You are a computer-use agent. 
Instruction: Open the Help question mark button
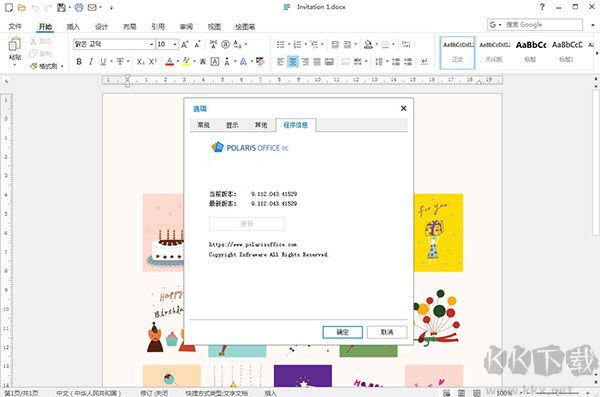[x=542, y=7]
